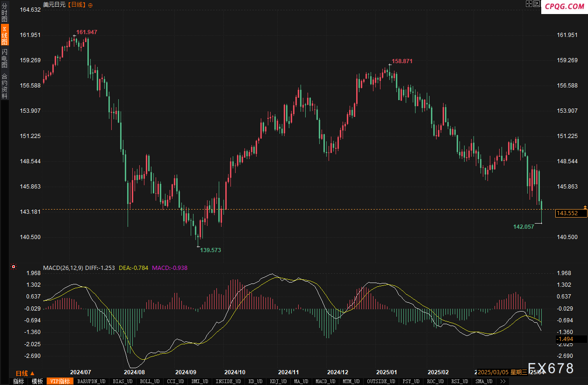The width and height of the screenshot is (588, 385).
Task: Click the magenta MACD:-0.938 value
Action: tap(170, 268)
